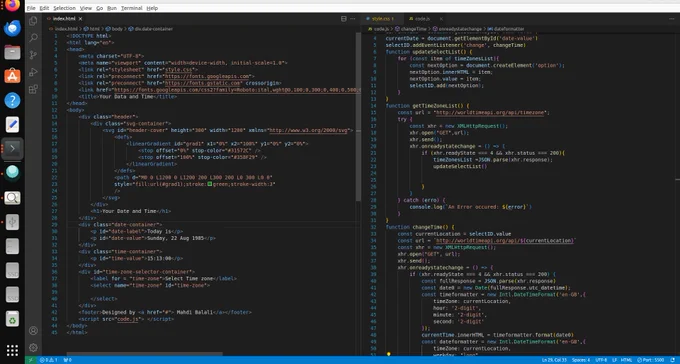Viewport: 680px width, 364px height.
Task: Change indentation via Spaces: 4
Action: (580, 360)
